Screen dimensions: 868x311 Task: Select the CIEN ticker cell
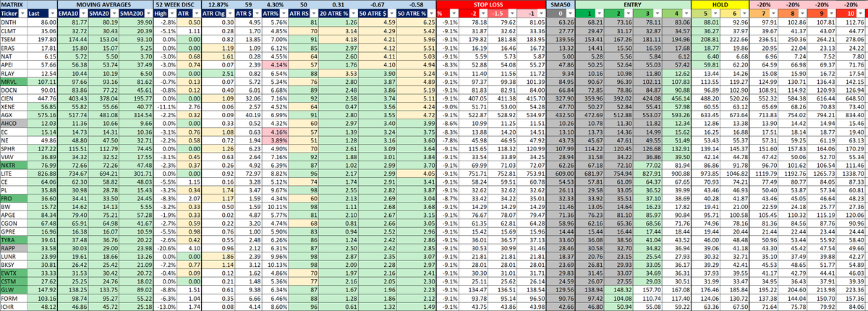14,98
